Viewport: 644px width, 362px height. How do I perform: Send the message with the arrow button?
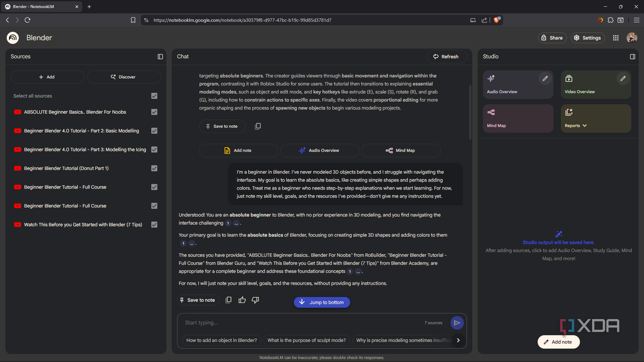point(457,323)
